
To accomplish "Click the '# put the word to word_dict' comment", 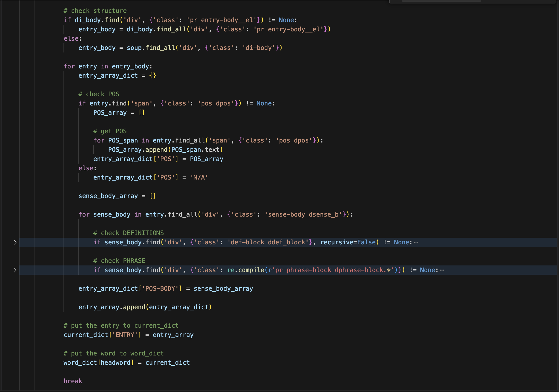I will (114, 353).
